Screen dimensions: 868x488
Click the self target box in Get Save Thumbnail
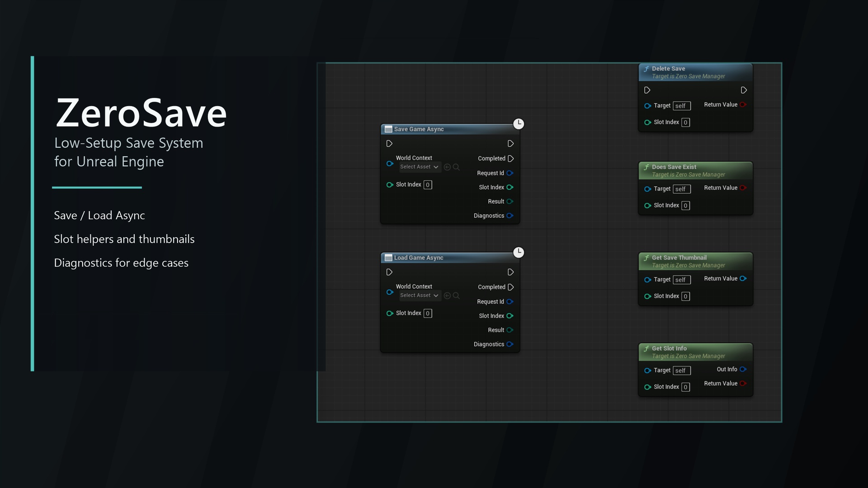click(682, 280)
